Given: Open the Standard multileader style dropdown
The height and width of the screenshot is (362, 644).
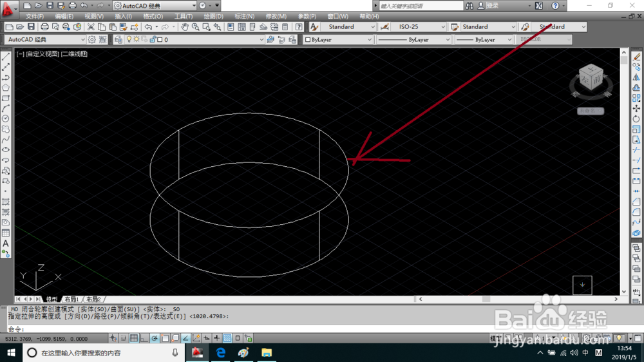Looking at the screenshot, I should click(x=559, y=26).
